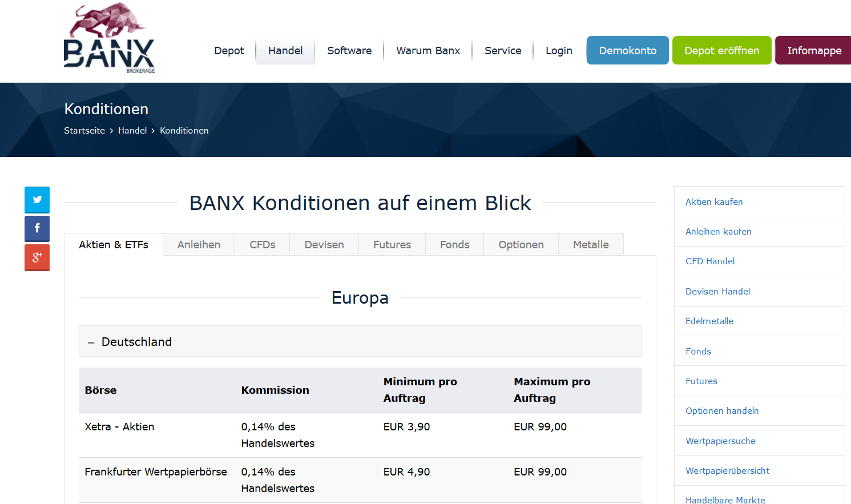Viewport: 851px width, 504px height.
Task: Click the green Depot eröffnen button
Action: (x=722, y=50)
